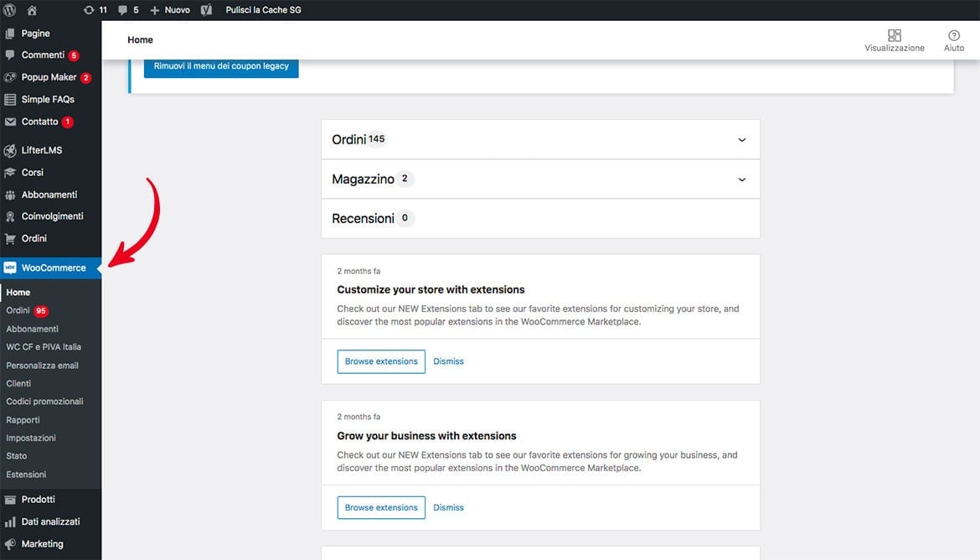980x560 pixels.
Task: Open Corsi menu label
Action: point(33,173)
